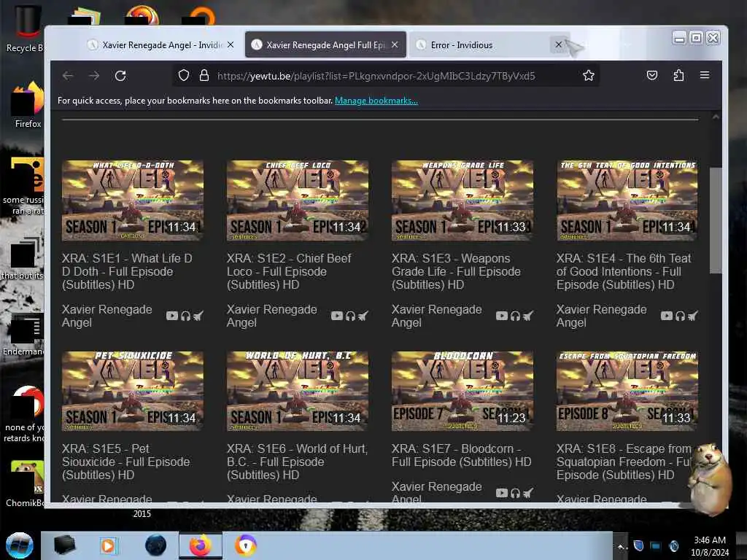Close the 'Xavier Renegade Angel Full Ep' tab
This screenshot has height=560, width=747.
pos(395,44)
